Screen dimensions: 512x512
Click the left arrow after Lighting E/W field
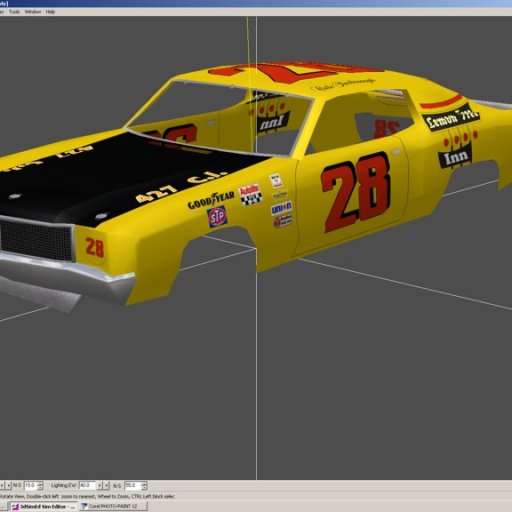tap(99, 485)
